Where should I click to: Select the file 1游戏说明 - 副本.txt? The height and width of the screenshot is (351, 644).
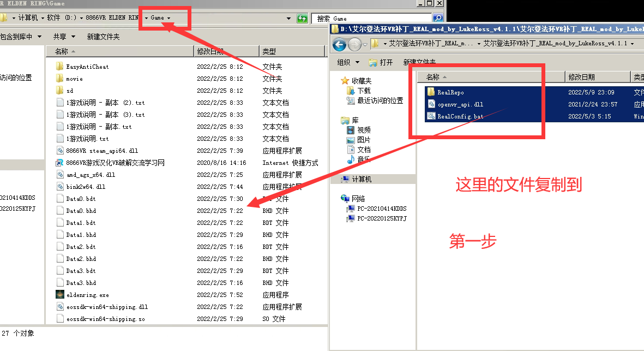(x=99, y=127)
